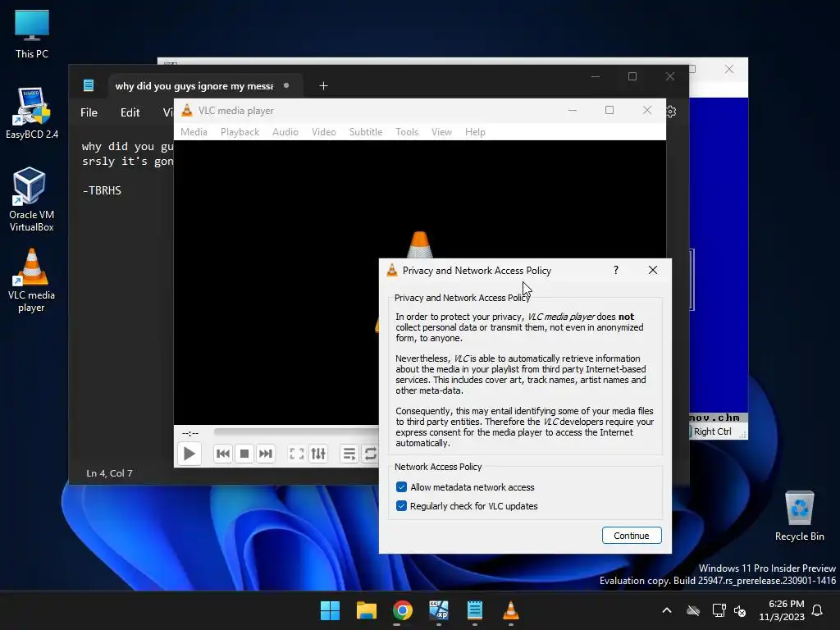Click the VLC Play button
Viewport: 840px width, 630px height.
coord(189,454)
